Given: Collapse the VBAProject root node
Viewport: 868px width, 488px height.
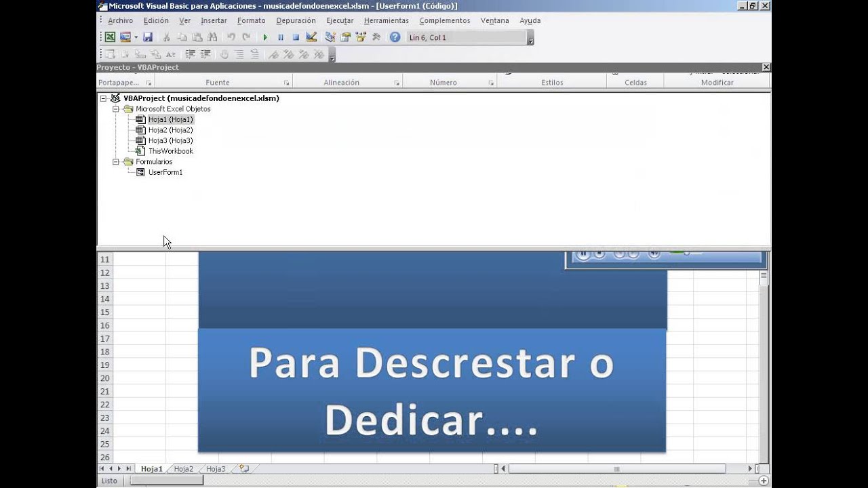Looking at the screenshot, I should [103, 98].
